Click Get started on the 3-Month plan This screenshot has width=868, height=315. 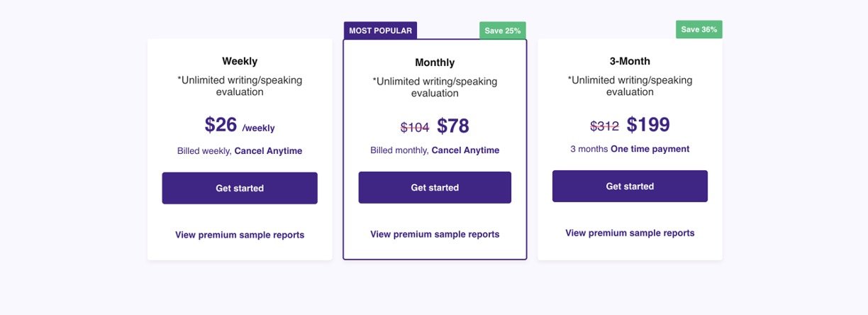tap(630, 186)
